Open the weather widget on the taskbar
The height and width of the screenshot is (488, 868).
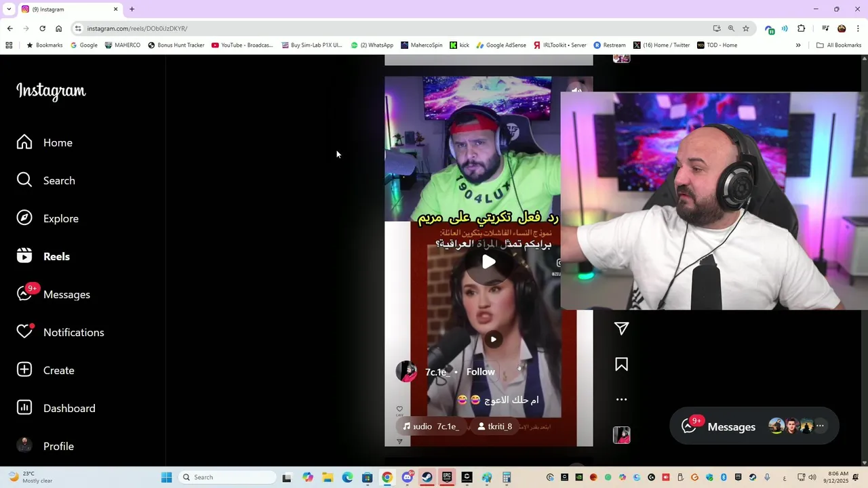coord(31,477)
